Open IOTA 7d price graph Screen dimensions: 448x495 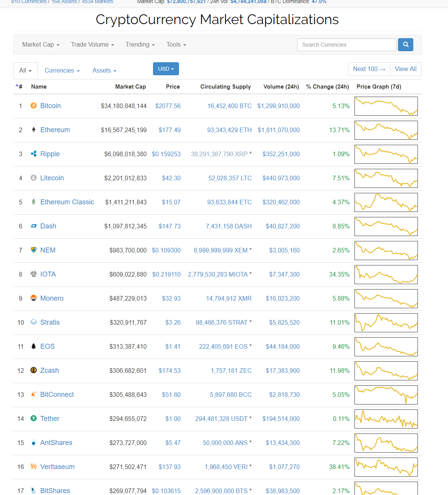coord(386,275)
